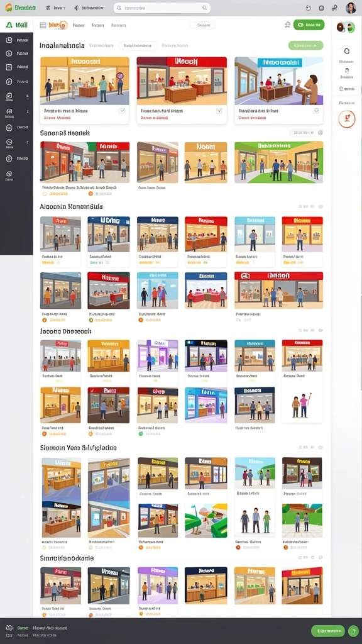Click inside the top search input field
362x644 pixels.
pos(162,8)
